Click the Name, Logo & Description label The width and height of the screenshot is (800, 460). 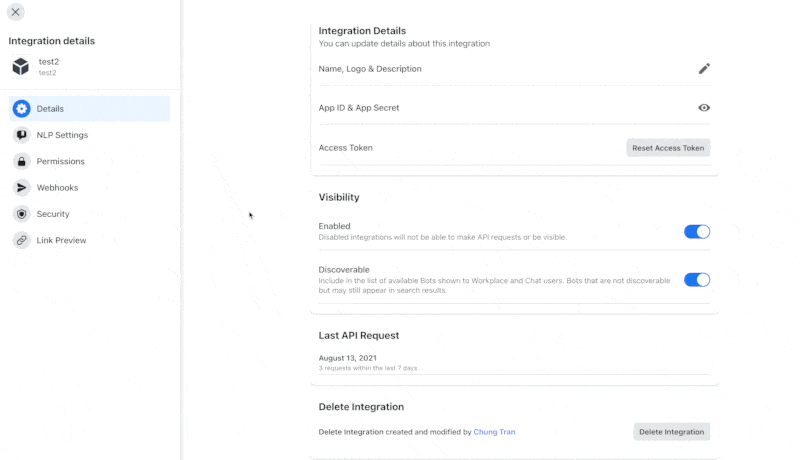coord(370,69)
